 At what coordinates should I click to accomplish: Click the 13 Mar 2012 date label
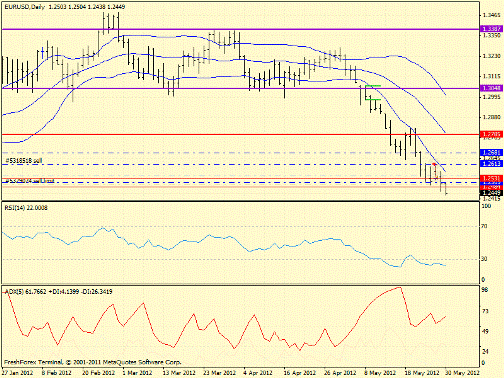(179, 372)
